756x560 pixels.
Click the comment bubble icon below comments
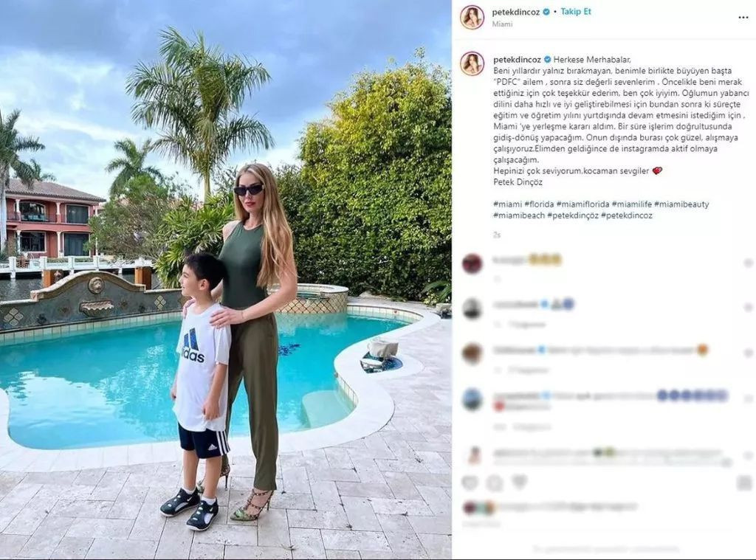click(x=495, y=483)
